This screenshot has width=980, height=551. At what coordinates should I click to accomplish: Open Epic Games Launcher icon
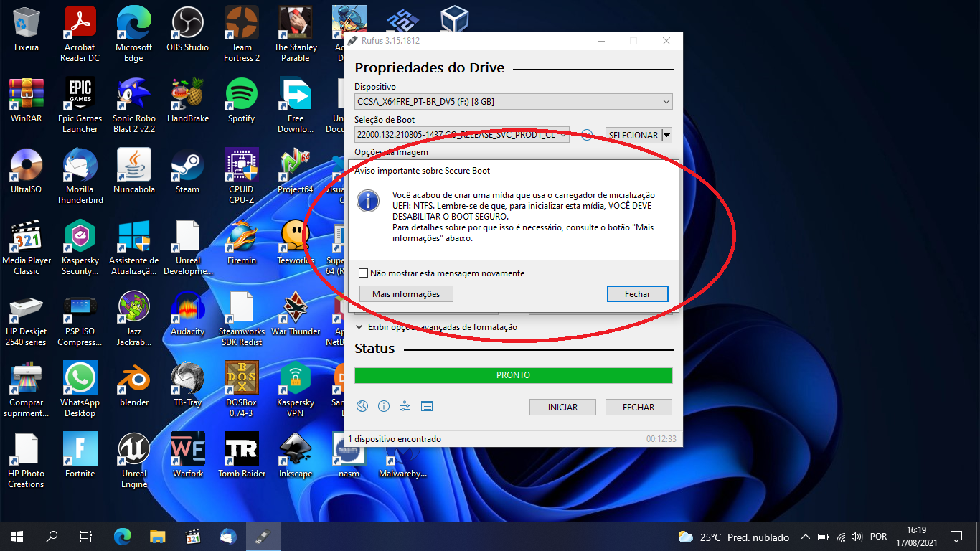coord(80,105)
